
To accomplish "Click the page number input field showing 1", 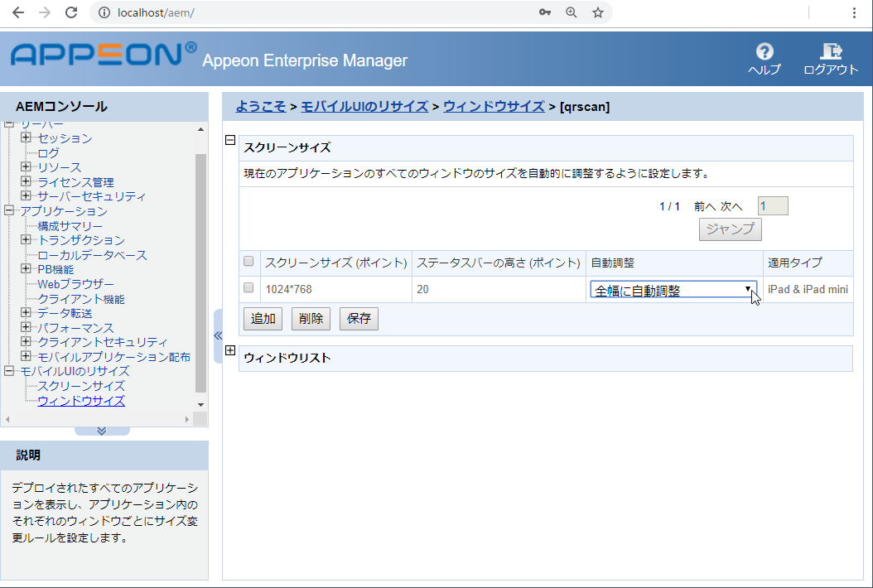I will click(x=771, y=205).
